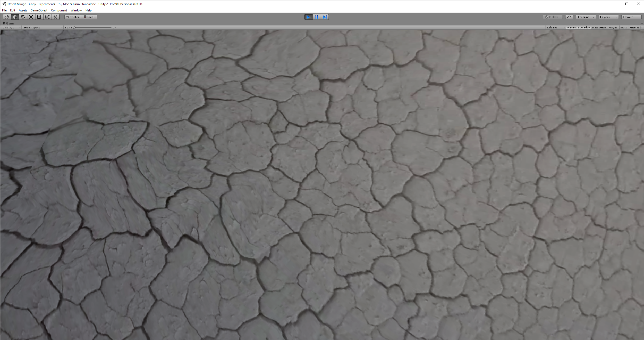The width and height of the screenshot is (644, 340).
Task: Toggle Local handle rotation button
Action: (89, 17)
